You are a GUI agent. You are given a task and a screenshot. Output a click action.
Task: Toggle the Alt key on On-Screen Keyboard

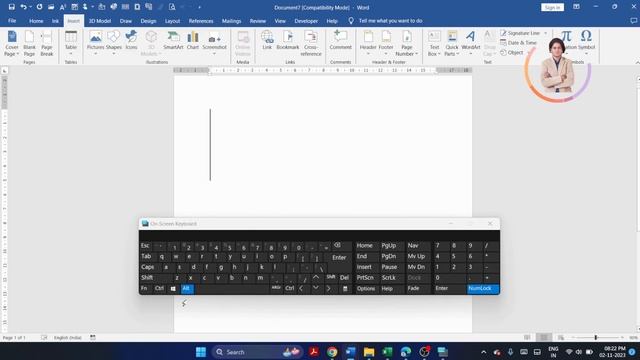click(187, 289)
